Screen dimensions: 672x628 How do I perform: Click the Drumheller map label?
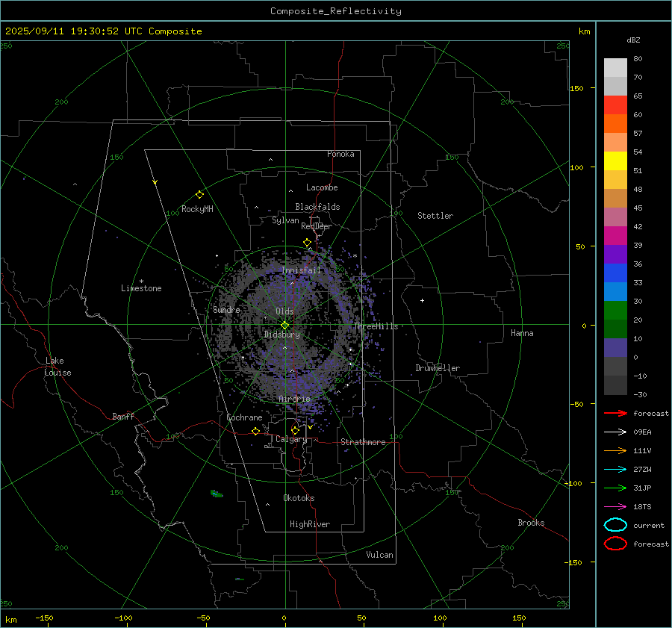(x=438, y=368)
